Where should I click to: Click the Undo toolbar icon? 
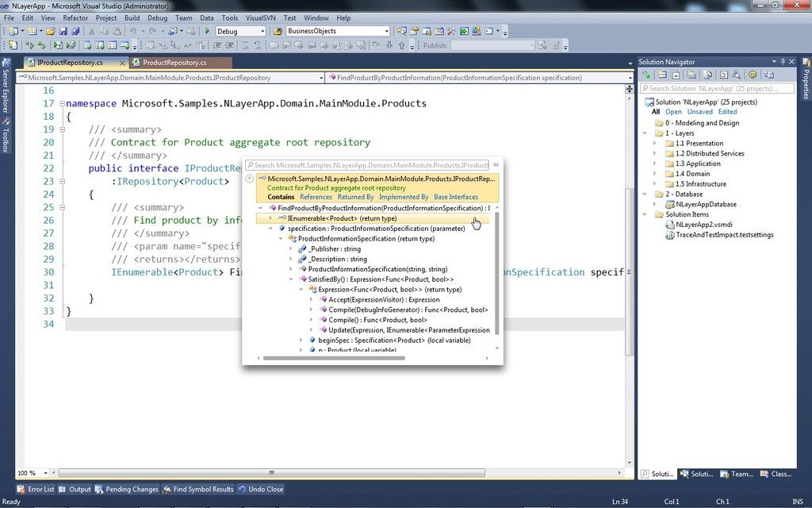click(133, 32)
